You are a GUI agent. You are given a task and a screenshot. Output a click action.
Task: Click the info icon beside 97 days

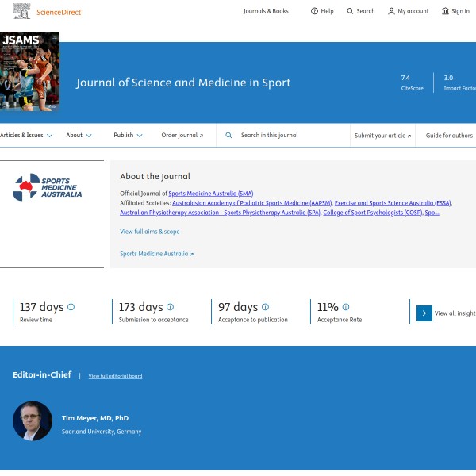tap(265, 307)
